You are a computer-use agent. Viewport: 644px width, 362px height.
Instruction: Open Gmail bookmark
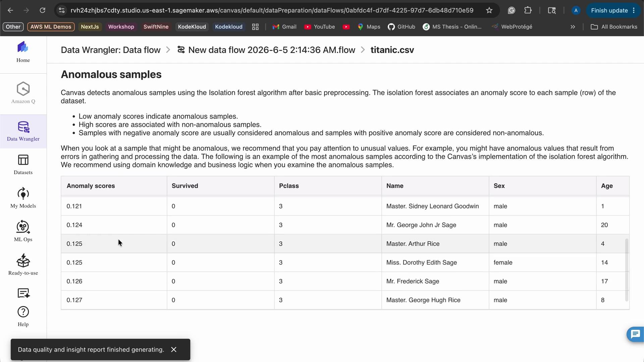click(x=284, y=27)
